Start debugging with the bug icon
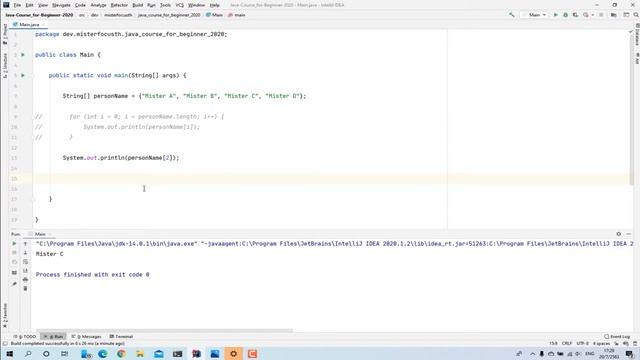This screenshot has width=640, height=360. pos(565,15)
